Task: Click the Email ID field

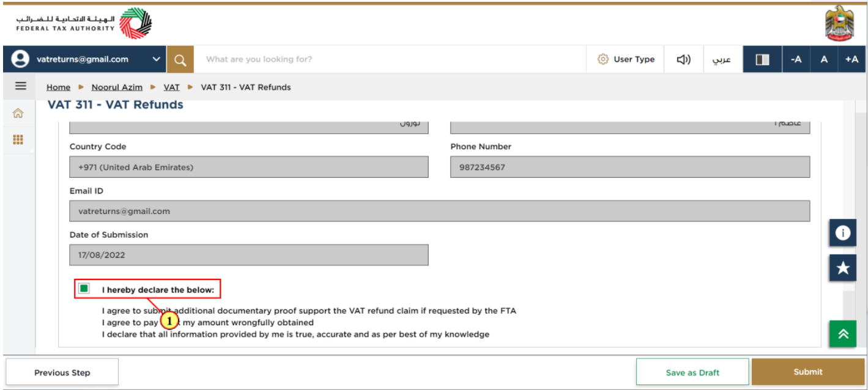Action: pyautogui.click(x=440, y=212)
